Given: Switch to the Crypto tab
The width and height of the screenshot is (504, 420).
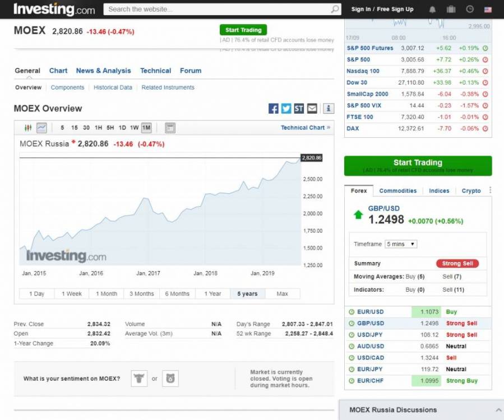Looking at the screenshot, I should [471, 191].
